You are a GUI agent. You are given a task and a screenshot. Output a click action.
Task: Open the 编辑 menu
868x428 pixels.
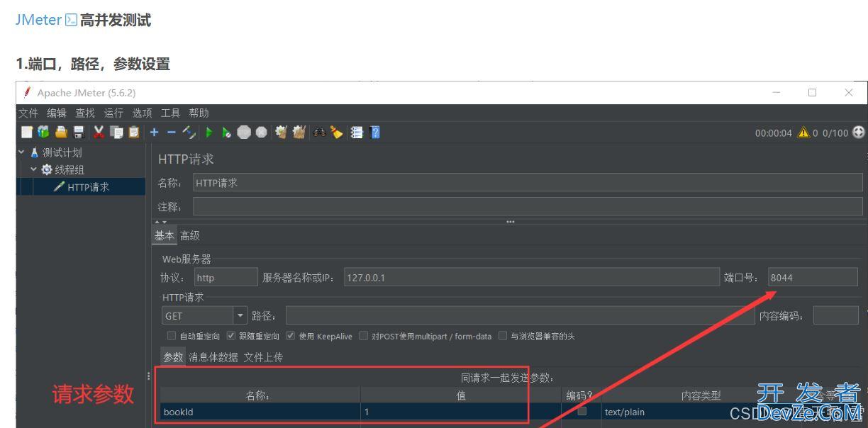click(57, 113)
